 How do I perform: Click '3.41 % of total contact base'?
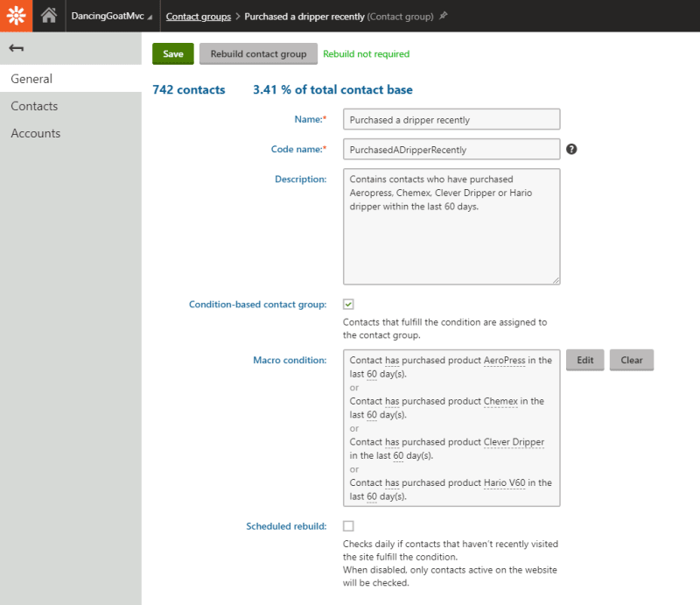tap(332, 90)
